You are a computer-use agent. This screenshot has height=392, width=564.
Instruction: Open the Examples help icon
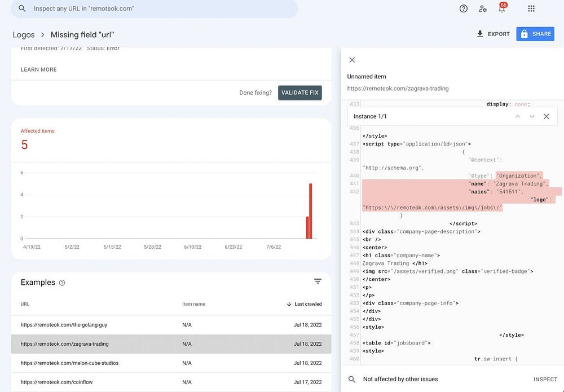coord(62,283)
